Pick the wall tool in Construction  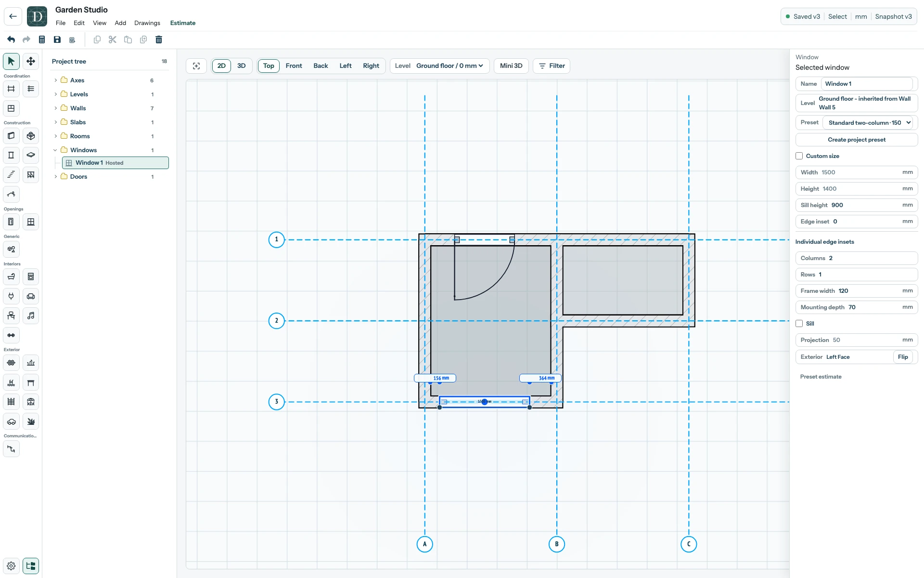[11, 136]
